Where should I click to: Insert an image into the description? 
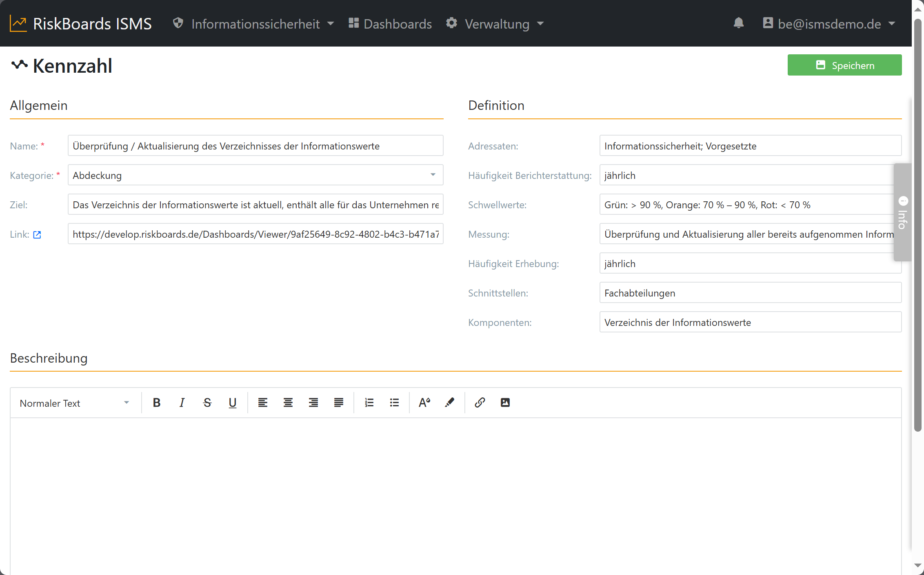(505, 403)
